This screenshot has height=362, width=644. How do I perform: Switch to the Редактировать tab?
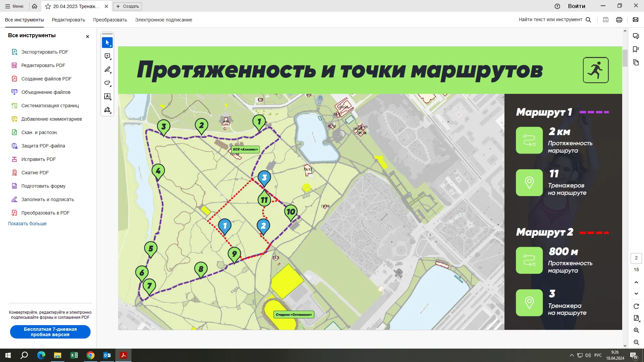click(68, 20)
